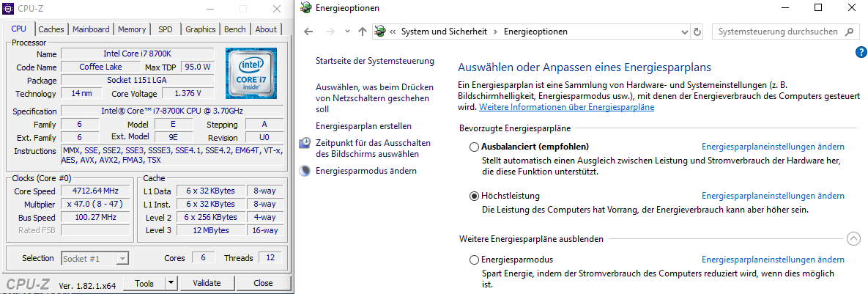The height and width of the screenshot is (294, 868).
Task: Collapse Weitere Energiesparpläne with the chevron button
Action: point(853,238)
